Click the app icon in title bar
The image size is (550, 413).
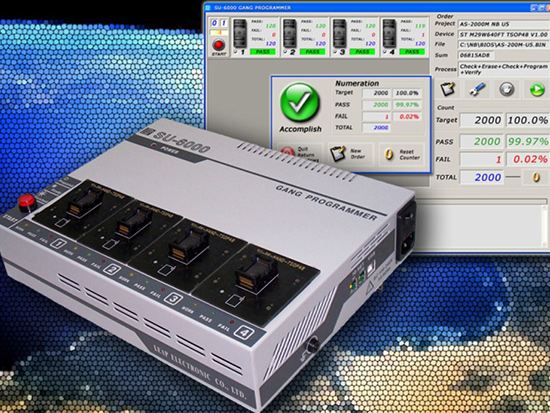[x=208, y=7]
